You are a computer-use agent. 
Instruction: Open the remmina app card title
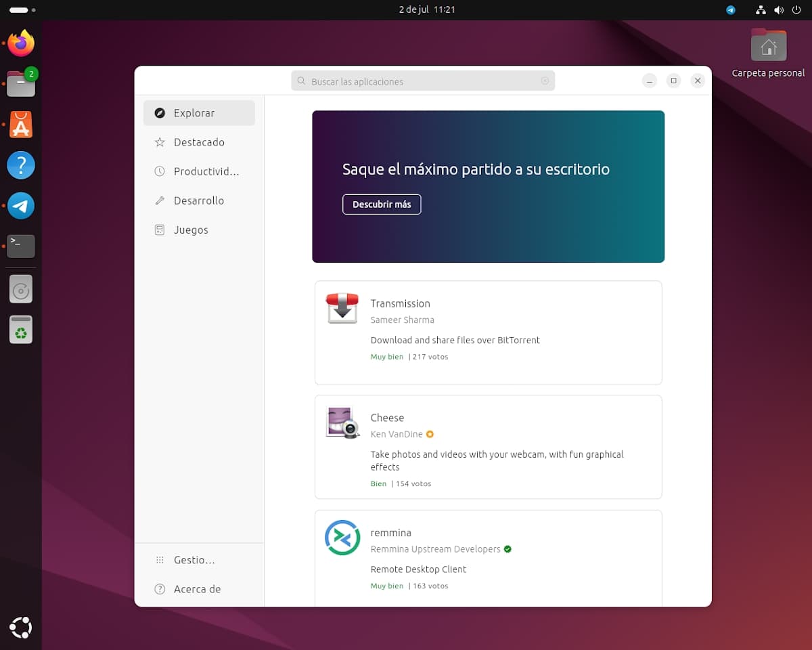pyautogui.click(x=390, y=533)
